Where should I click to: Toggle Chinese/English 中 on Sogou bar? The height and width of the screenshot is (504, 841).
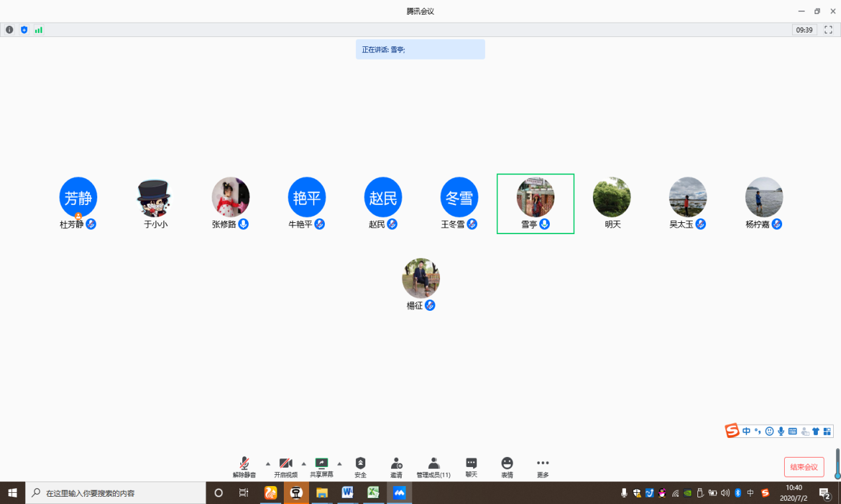746,431
